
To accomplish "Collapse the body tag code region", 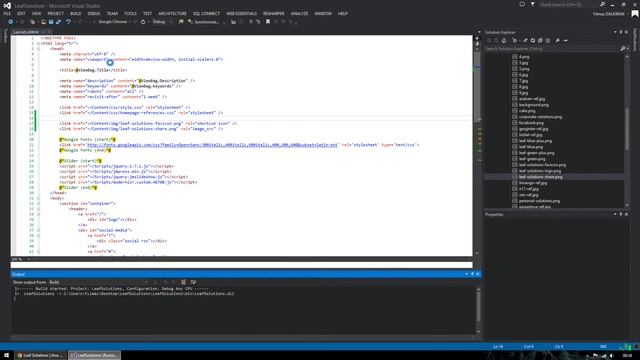I will pos(38,198).
